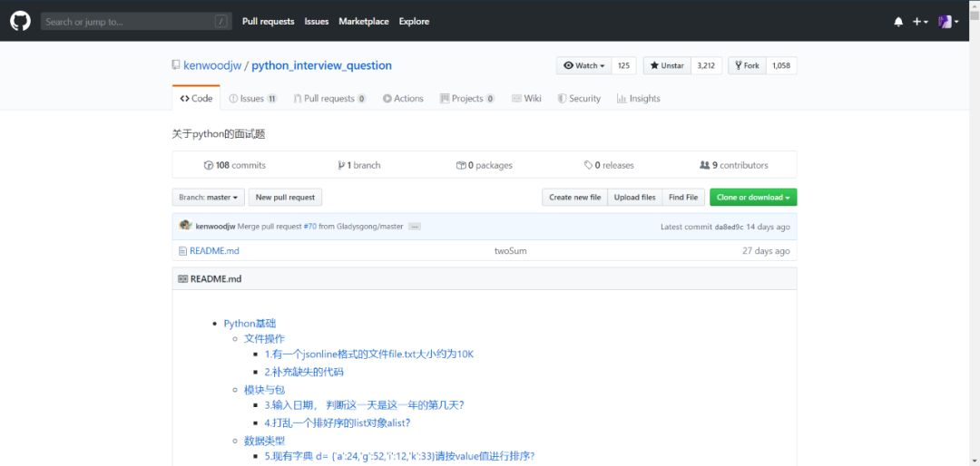This screenshot has width=980, height=466.
Task: Open question 4 about 打乱 alist
Action: tap(338, 422)
